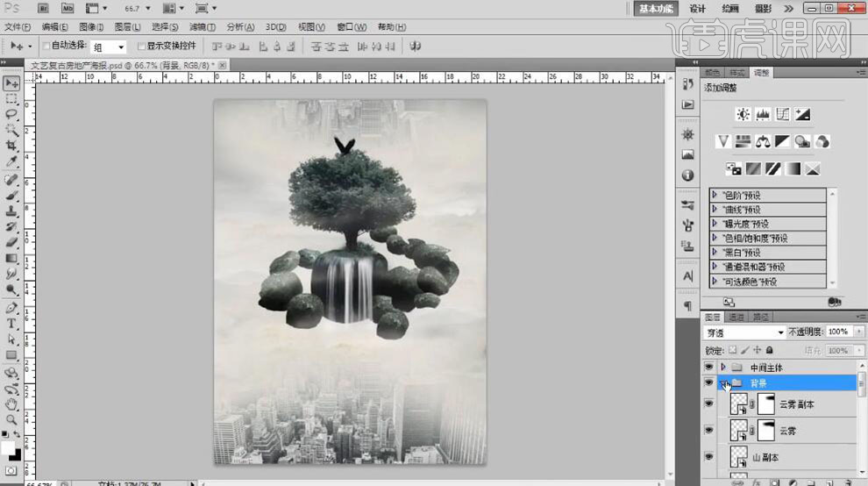
Task: Hide the 山 副本 layer
Action: click(708, 457)
